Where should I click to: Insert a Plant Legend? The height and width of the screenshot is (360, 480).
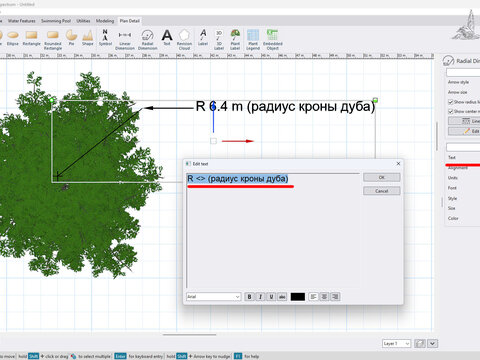click(x=253, y=40)
